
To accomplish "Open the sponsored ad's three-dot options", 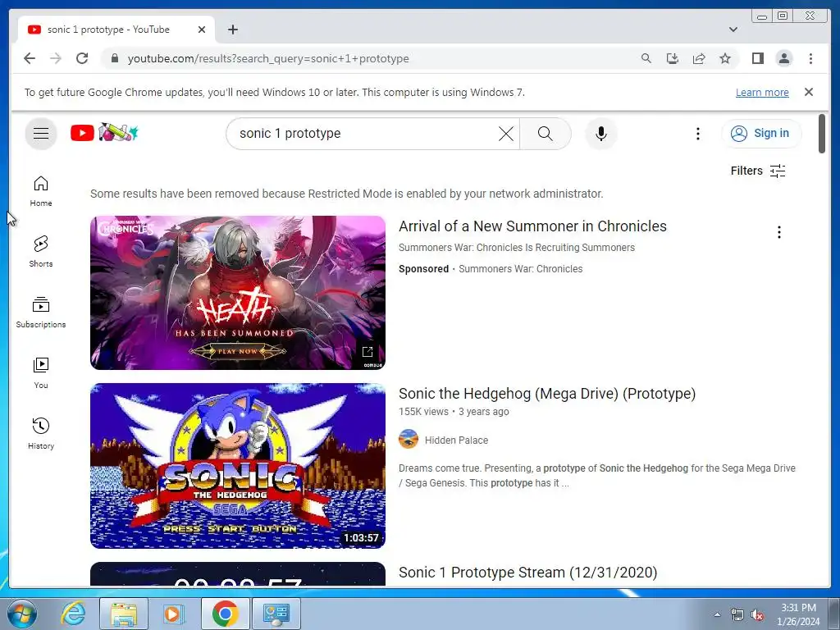I will [779, 232].
